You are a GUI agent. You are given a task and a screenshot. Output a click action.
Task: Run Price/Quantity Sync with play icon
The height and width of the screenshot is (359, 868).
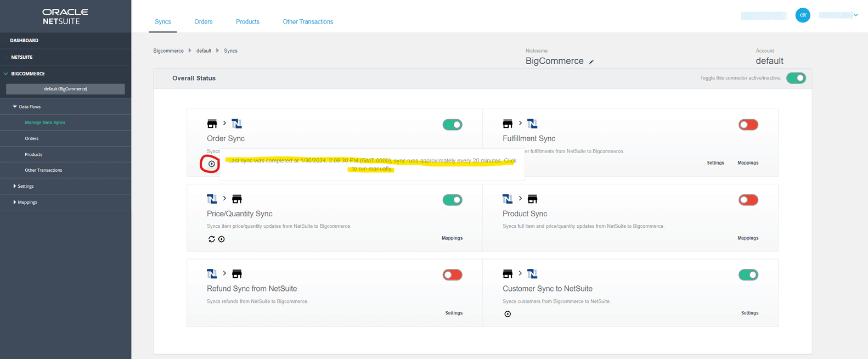coord(222,239)
